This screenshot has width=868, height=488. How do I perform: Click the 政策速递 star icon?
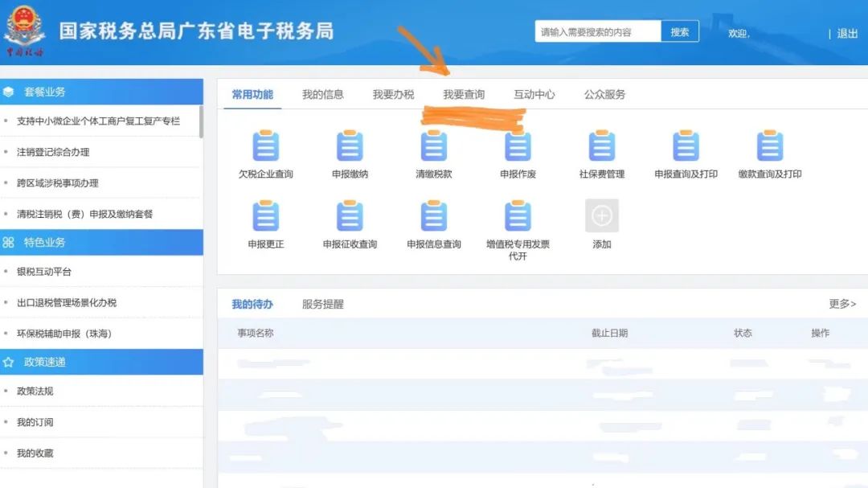[x=8, y=363]
